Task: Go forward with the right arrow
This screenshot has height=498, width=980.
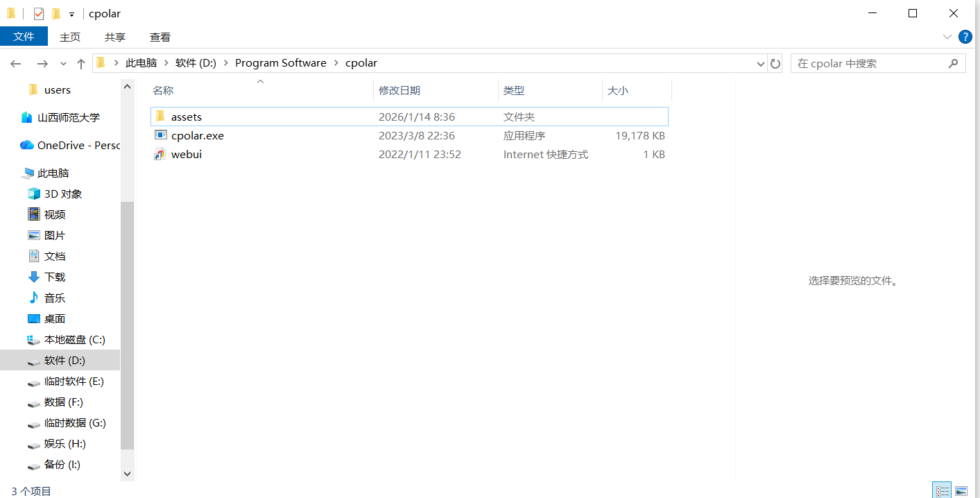Action: click(x=42, y=63)
